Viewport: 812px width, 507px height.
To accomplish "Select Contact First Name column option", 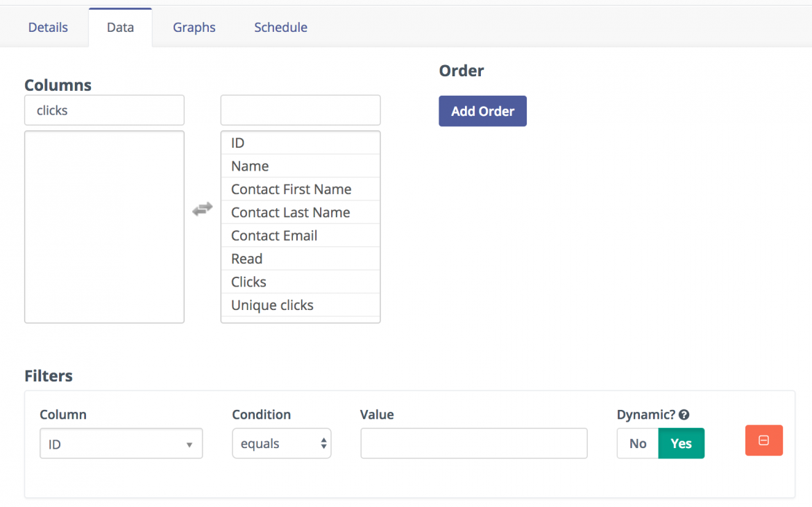I will pos(291,189).
